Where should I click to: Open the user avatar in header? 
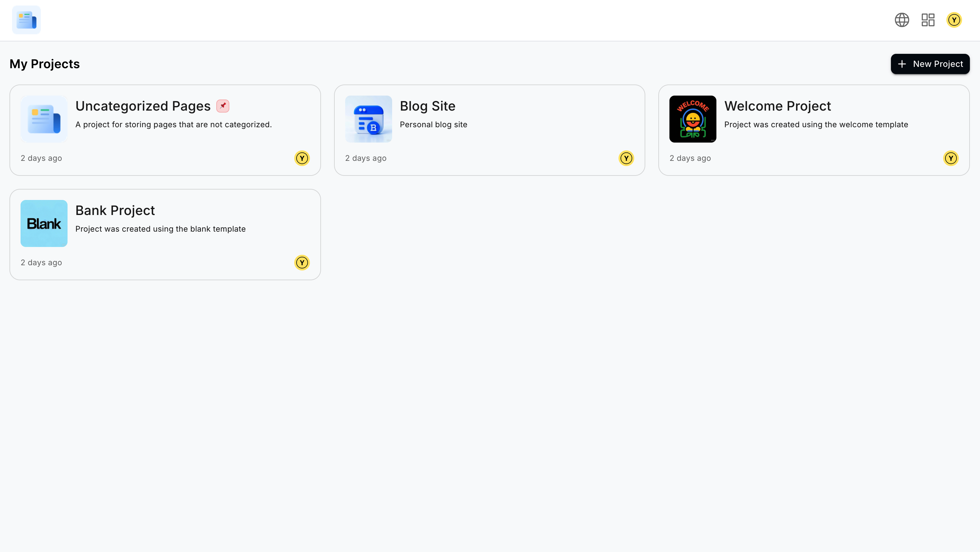[954, 20]
